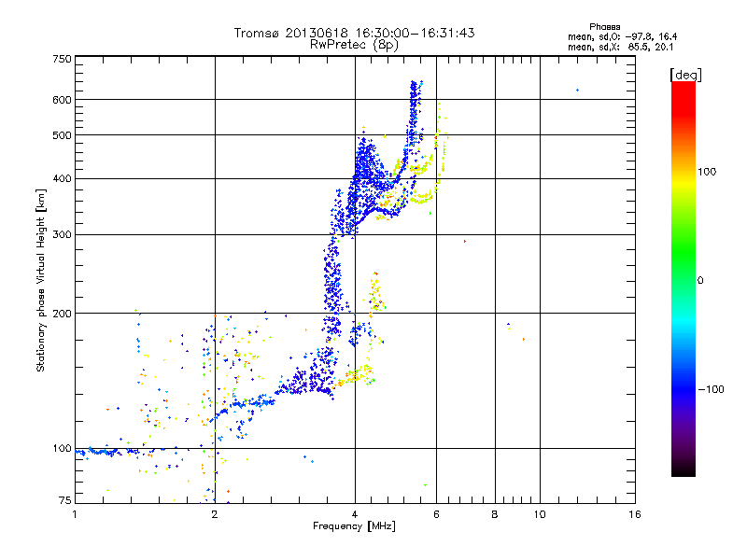Click the color bar legend
Screen dimensions: 747x560
(684, 278)
